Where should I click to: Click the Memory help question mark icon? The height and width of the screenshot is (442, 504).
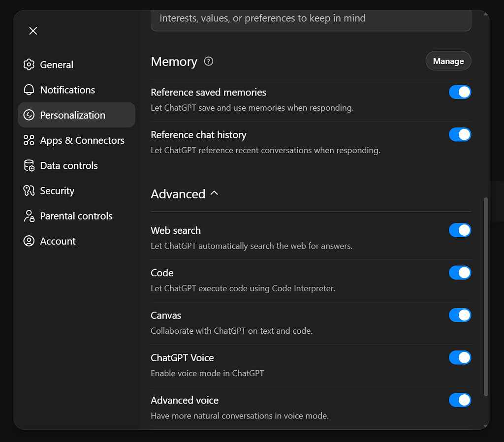click(209, 61)
